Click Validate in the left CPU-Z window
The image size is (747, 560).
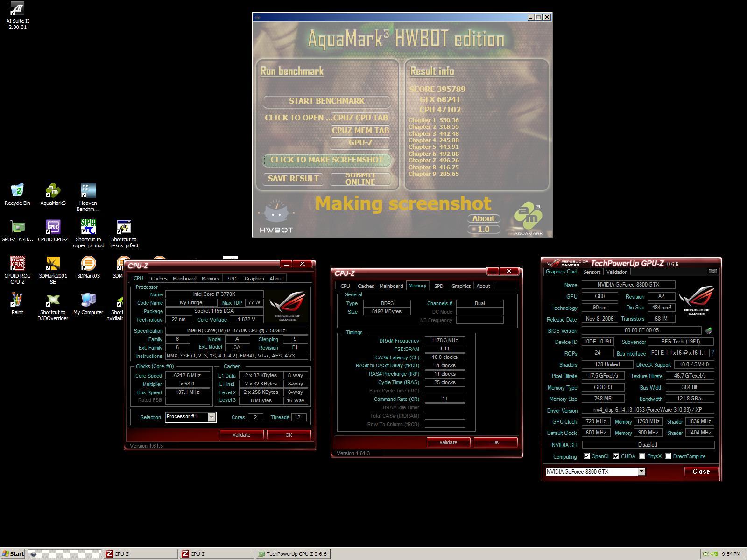(x=241, y=435)
